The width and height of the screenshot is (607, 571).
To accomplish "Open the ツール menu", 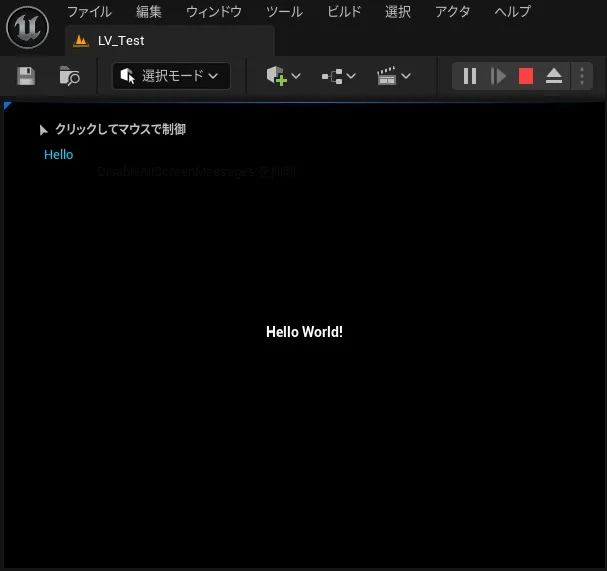I will (x=284, y=12).
